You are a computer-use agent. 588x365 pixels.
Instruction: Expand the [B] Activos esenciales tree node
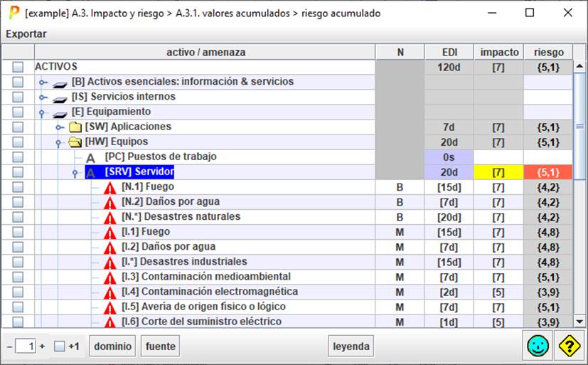pyautogui.click(x=43, y=83)
